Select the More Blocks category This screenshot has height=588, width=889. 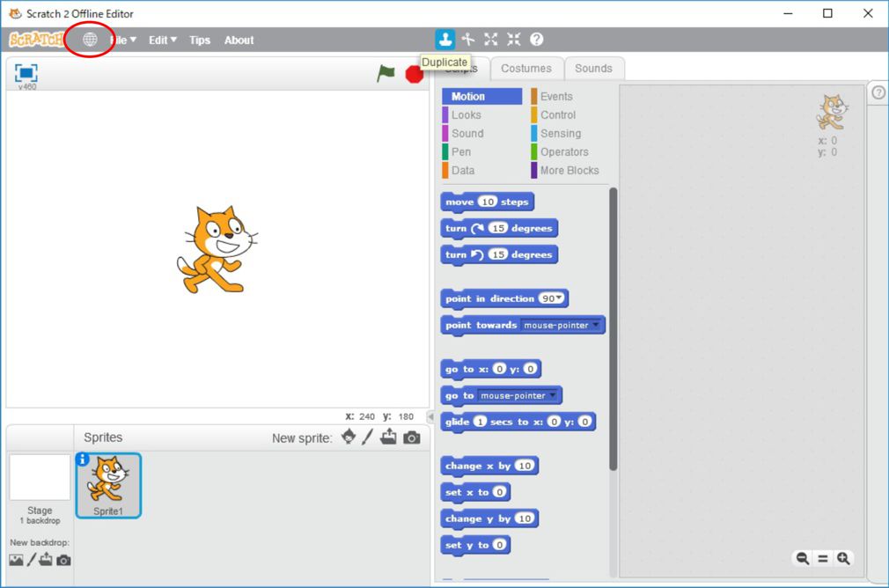click(569, 170)
